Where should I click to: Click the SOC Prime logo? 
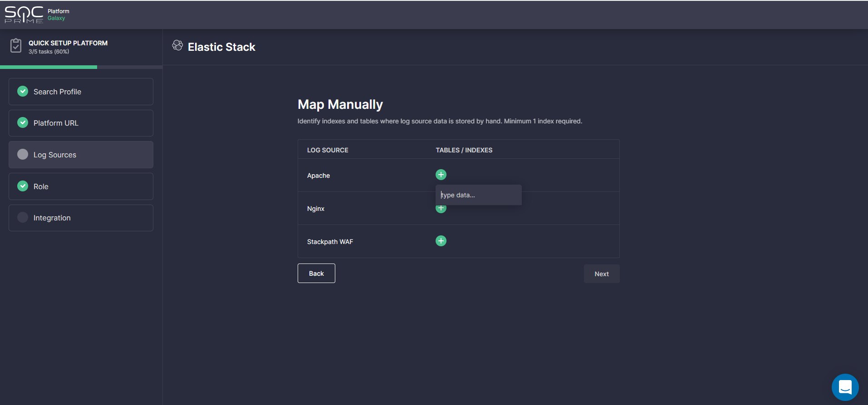24,15
